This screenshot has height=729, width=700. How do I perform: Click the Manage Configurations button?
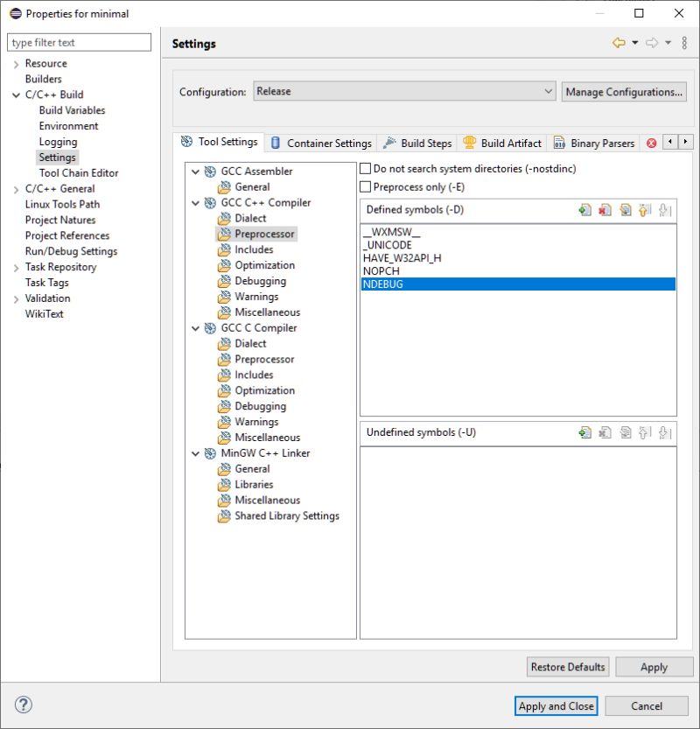tap(624, 91)
